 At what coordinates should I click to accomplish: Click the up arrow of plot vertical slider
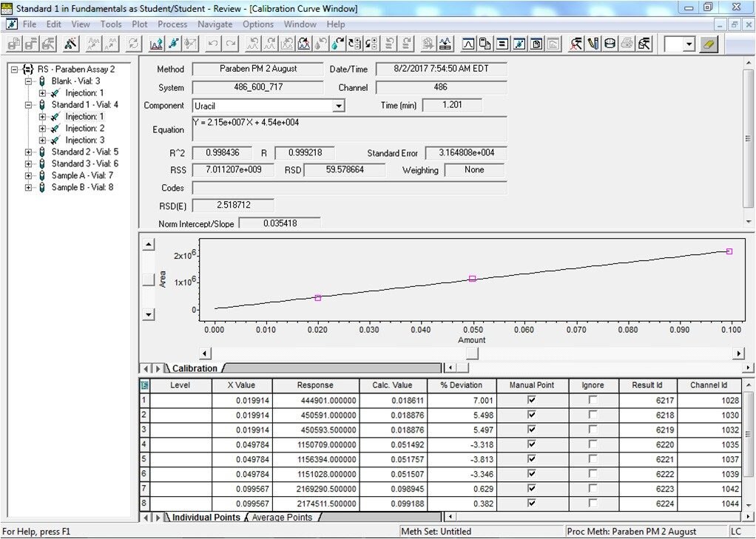coord(149,245)
